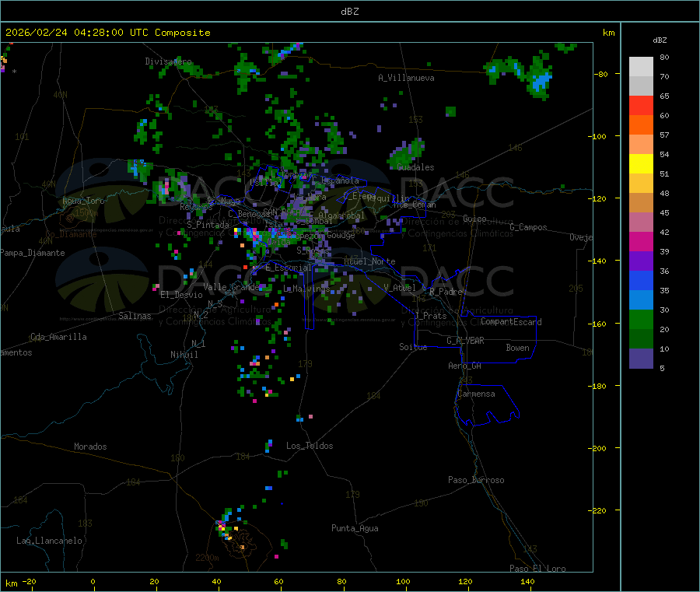Click the red 60–65 dBZ legend swatch

[x=641, y=105]
